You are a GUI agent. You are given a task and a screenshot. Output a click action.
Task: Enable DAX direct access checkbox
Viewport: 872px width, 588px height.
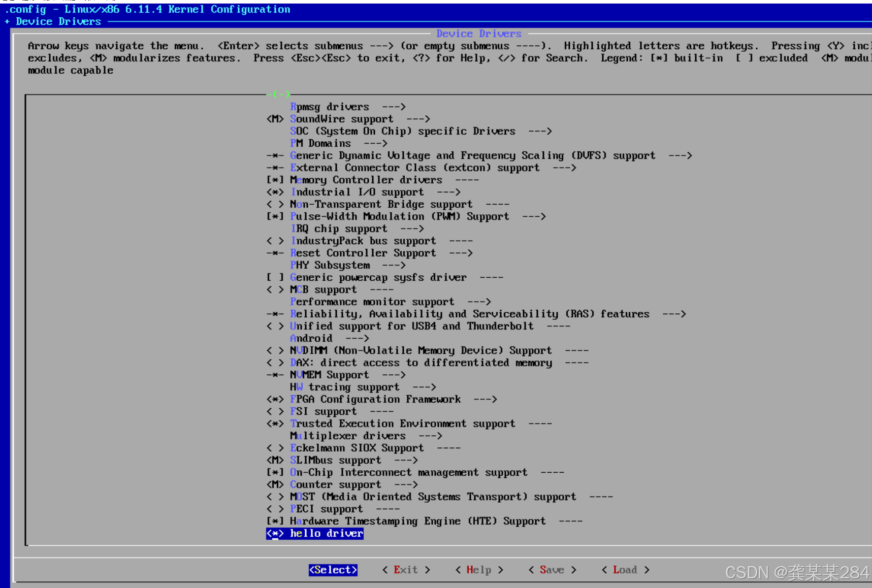(x=275, y=363)
